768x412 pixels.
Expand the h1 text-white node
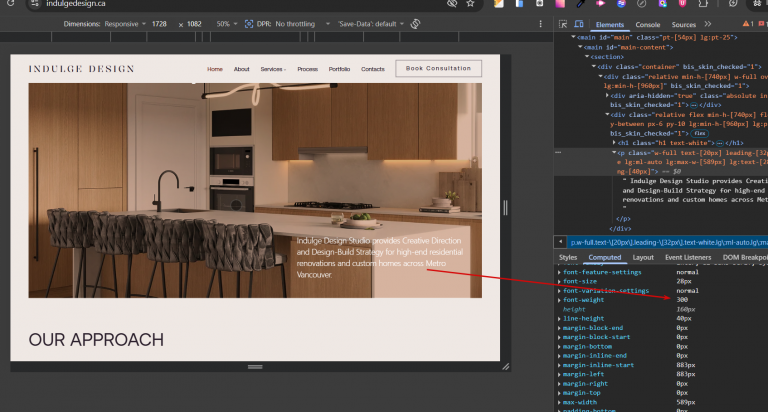tap(615, 143)
